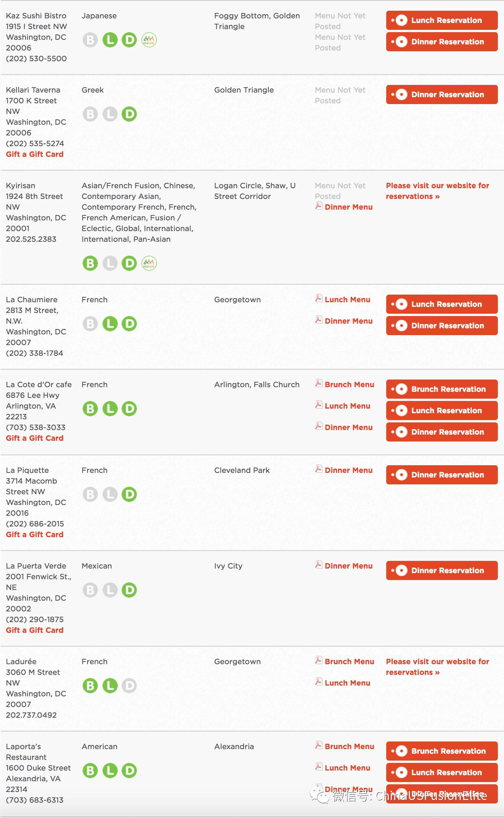Click the green Brunch icon for La Cote d'Or cafe
Screen dimensions: 504x818
[x=90, y=409]
